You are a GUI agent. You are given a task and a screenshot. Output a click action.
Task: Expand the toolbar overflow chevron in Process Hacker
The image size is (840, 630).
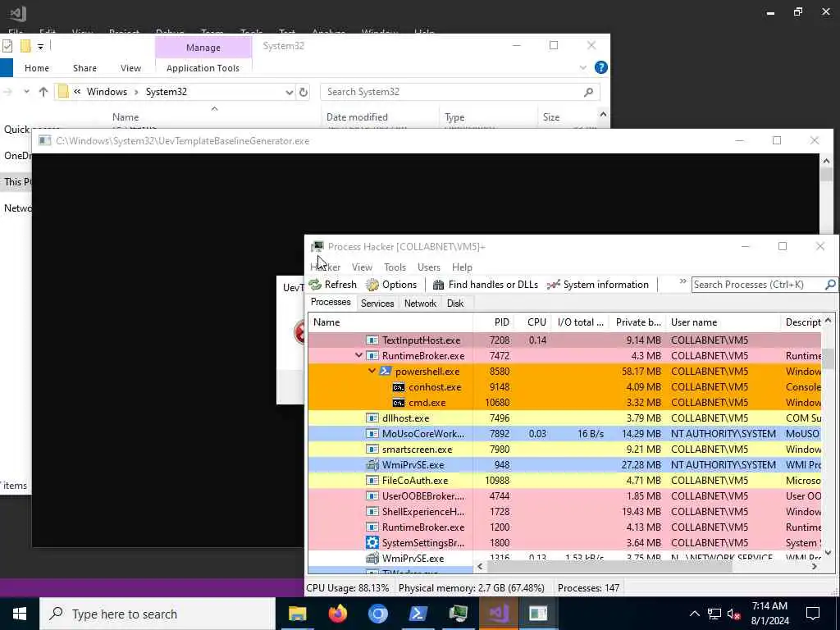[x=682, y=282]
